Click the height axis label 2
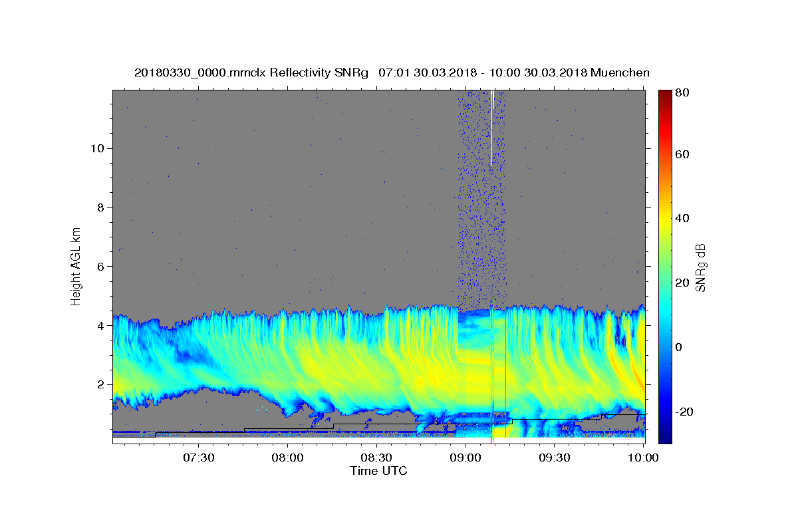798x532 pixels. [x=101, y=384]
